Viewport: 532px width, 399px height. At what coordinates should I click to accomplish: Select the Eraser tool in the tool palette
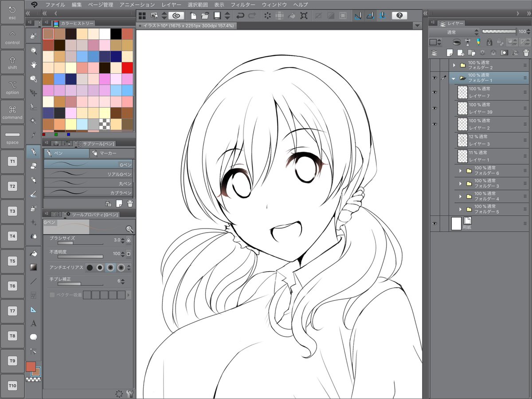click(34, 166)
